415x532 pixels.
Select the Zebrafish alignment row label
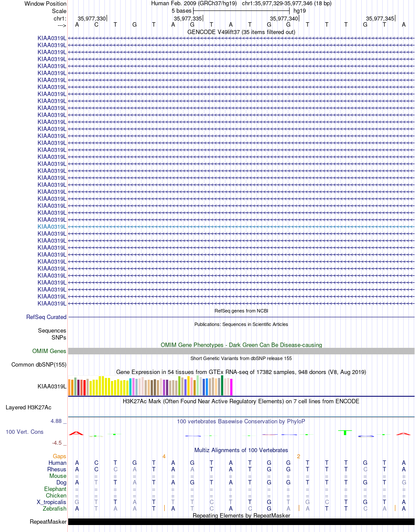tap(55, 508)
